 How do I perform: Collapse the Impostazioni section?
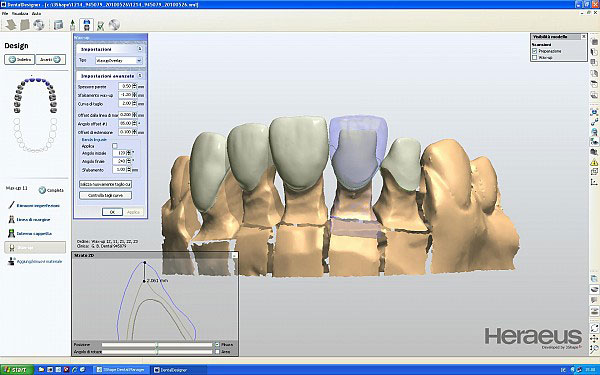[x=140, y=49]
